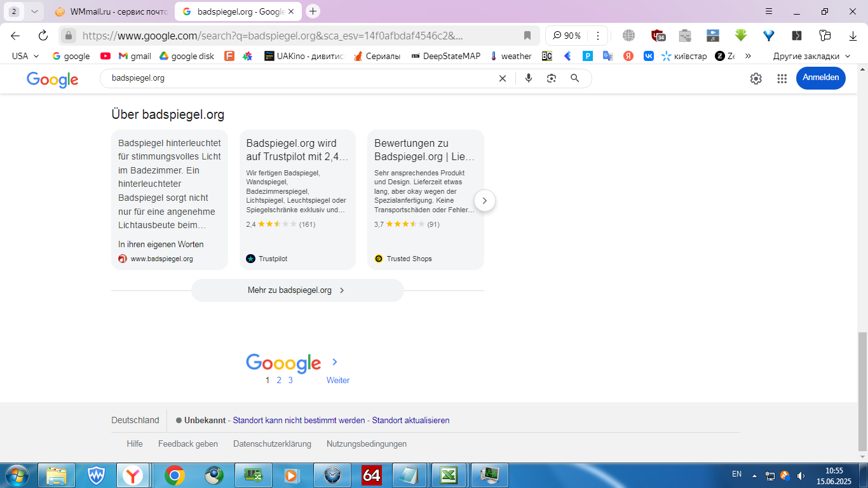
Task: Open the Yandex 'Я' bookmark icon
Action: (628, 56)
